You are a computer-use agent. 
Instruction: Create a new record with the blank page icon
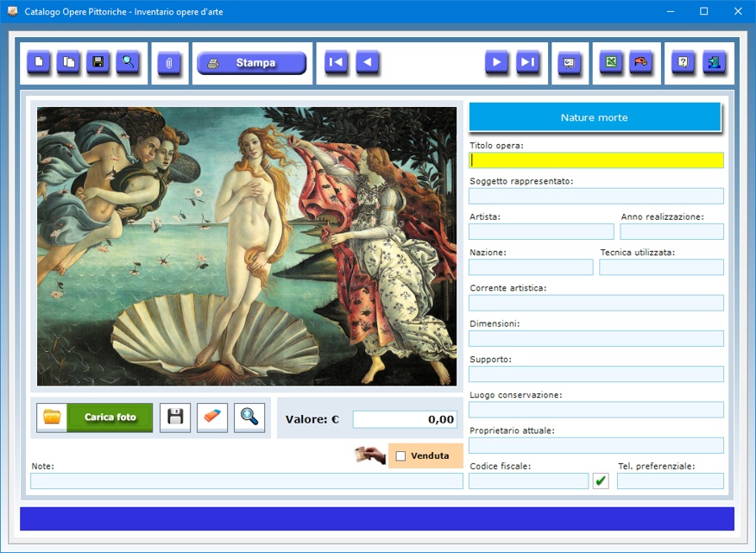[39, 62]
